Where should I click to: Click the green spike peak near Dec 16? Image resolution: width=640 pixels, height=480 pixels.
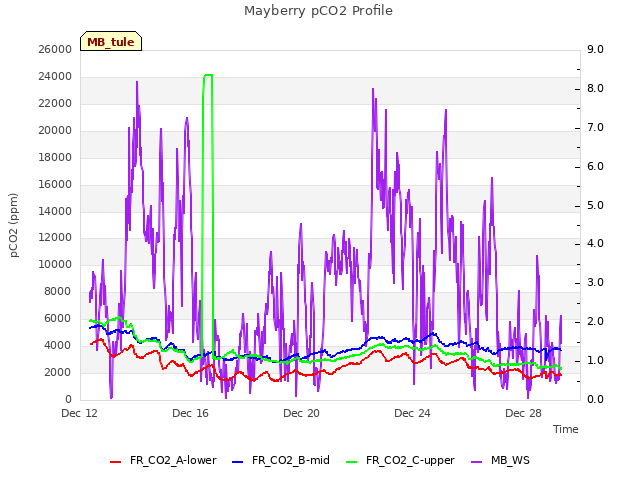pyautogui.click(x=208, y=75)
